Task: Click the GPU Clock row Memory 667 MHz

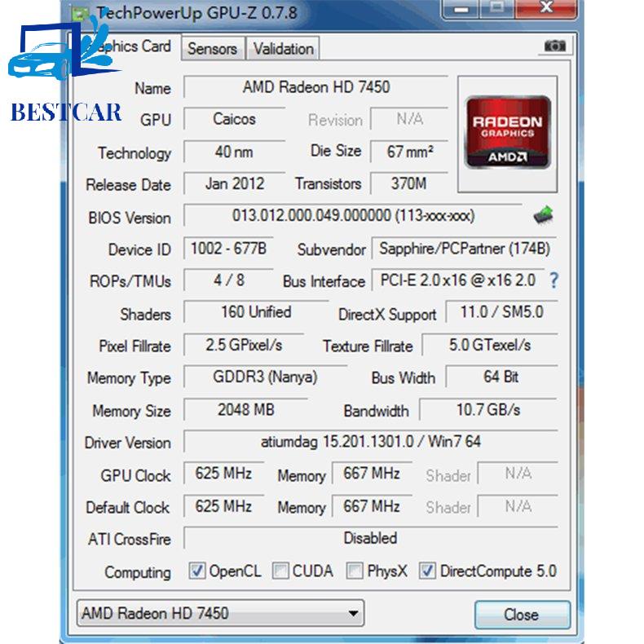Action: click(372, 474)
